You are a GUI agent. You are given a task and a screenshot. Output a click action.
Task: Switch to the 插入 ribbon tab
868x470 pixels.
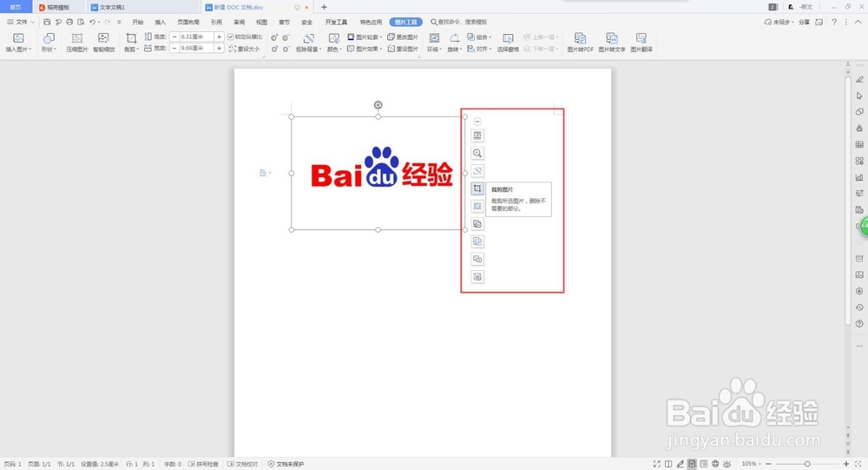pyautogui.click(x=160, y=23)
